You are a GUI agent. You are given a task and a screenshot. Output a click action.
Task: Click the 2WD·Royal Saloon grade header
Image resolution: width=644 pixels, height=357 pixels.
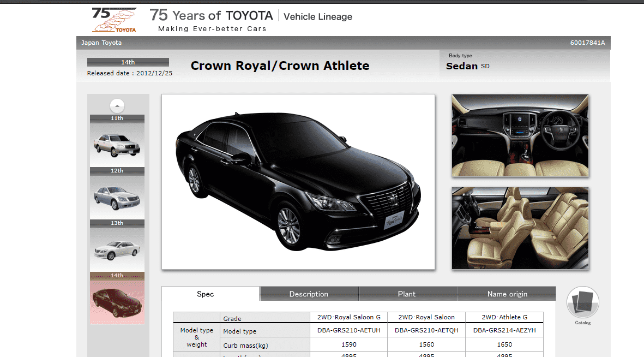pos(426,317)
